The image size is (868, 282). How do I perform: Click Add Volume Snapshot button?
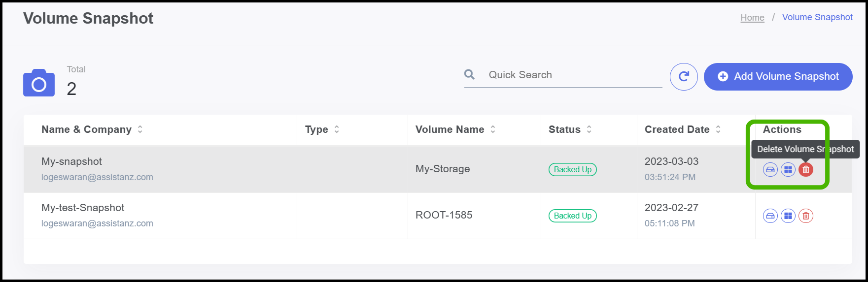pyautogui.click(x=778, y=77)
